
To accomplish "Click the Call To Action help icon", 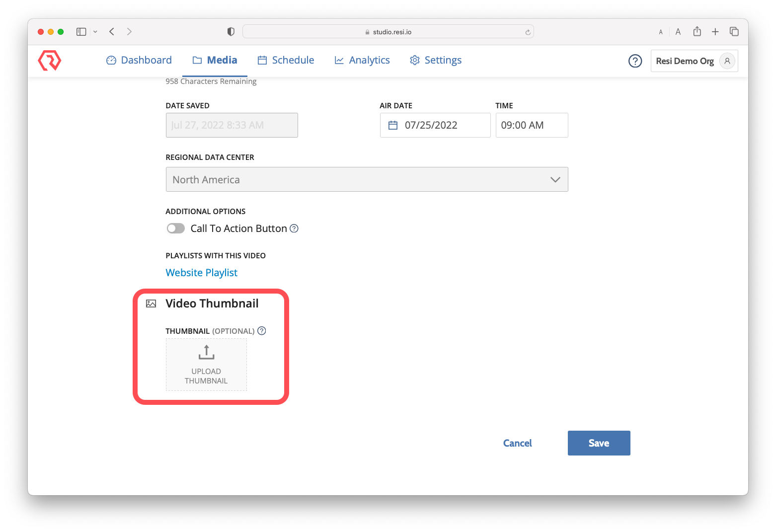I will (294, 228).
